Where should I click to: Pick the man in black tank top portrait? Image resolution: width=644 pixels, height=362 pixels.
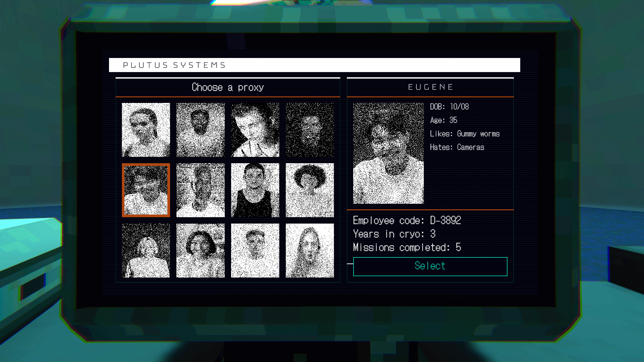click(255, 190)
